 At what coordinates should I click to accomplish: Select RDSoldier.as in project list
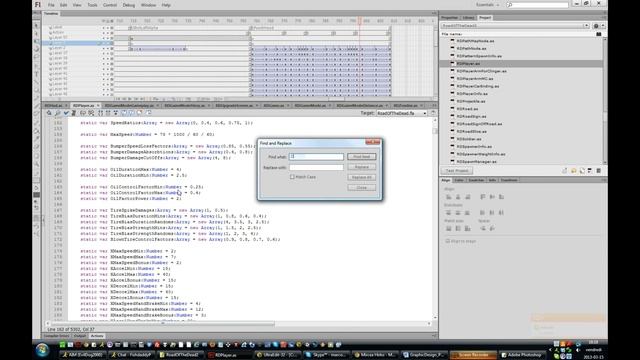point(469,139)
